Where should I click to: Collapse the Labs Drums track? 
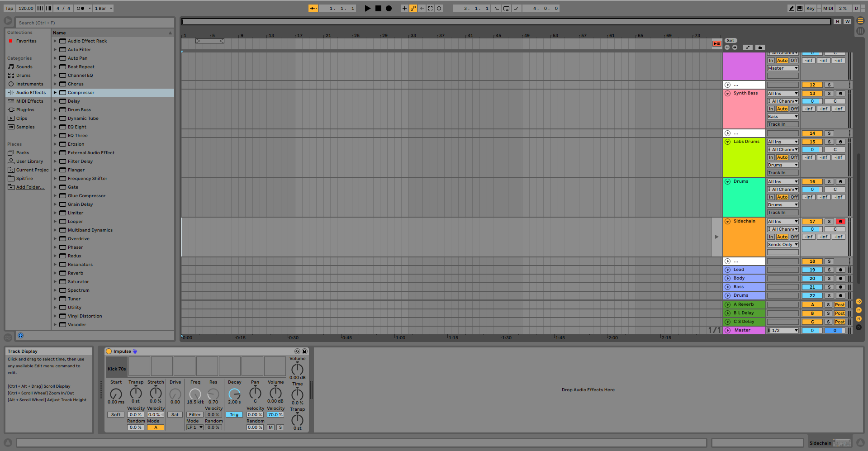point(727,142)
